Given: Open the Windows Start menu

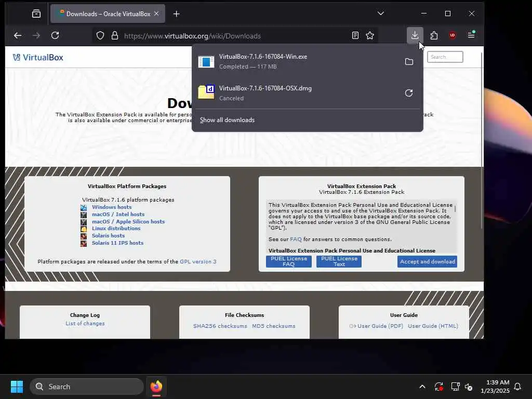Looking at the screenshot, I should click(x=17, y=387).
